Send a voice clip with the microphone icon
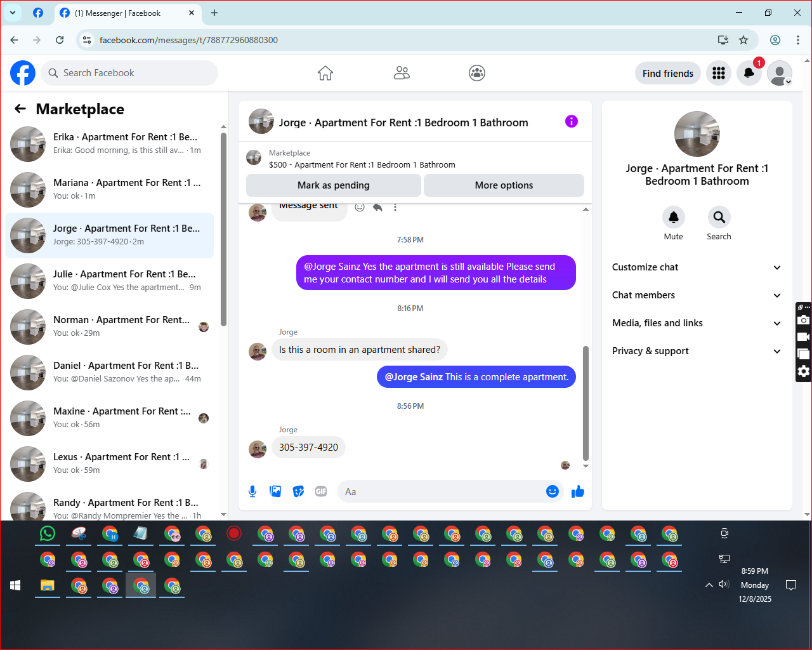This screenshot has width=812, height=650. coord(252,491)
